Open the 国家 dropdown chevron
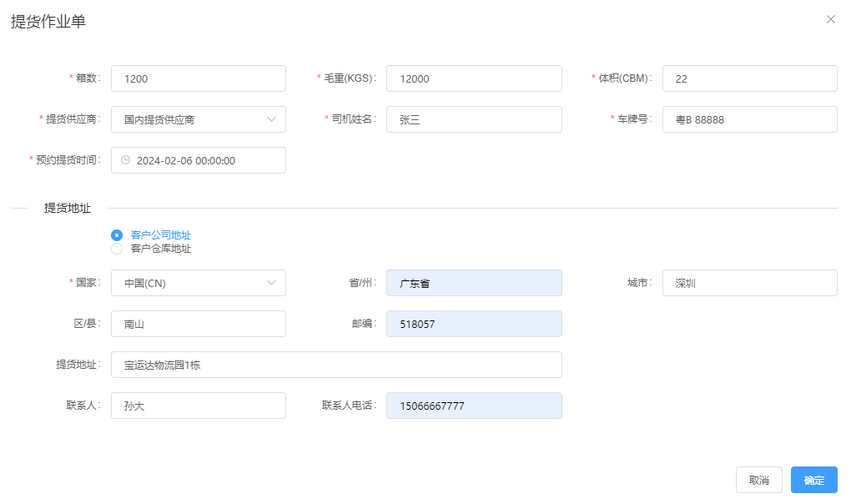The width and height of the screenshot is (851, 504). coord(271,283)
